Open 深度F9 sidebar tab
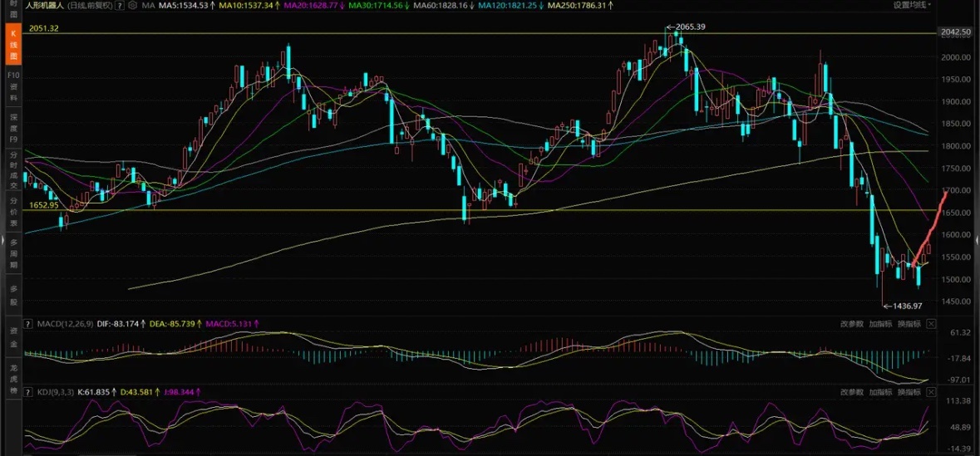 coord(13,128)
